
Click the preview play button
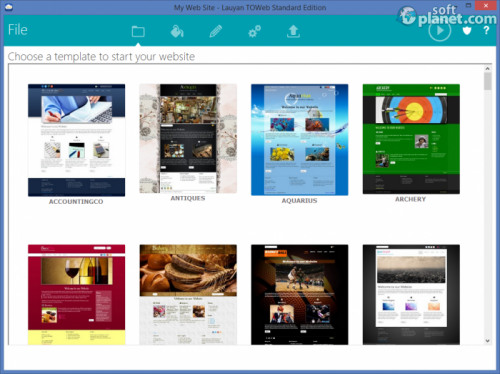[x=440, y=30]
